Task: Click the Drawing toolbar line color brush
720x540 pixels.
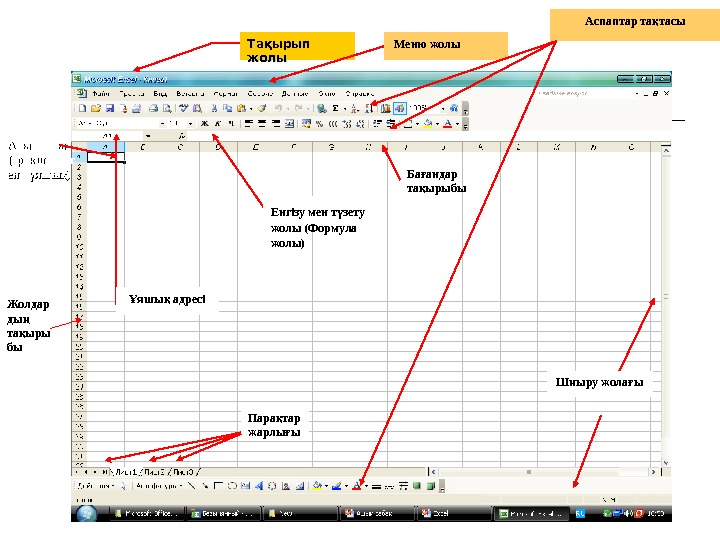Action: 337,486
